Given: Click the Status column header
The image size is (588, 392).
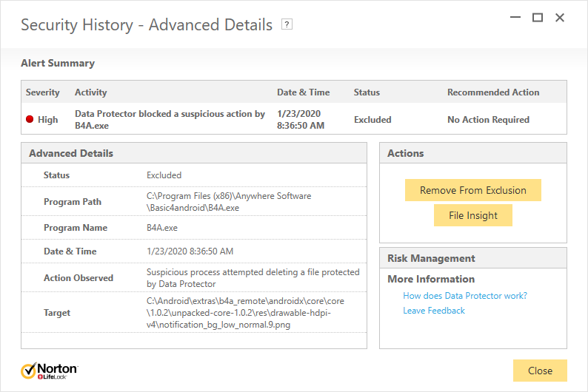Looking at the screenshot, I should point(367,92).
